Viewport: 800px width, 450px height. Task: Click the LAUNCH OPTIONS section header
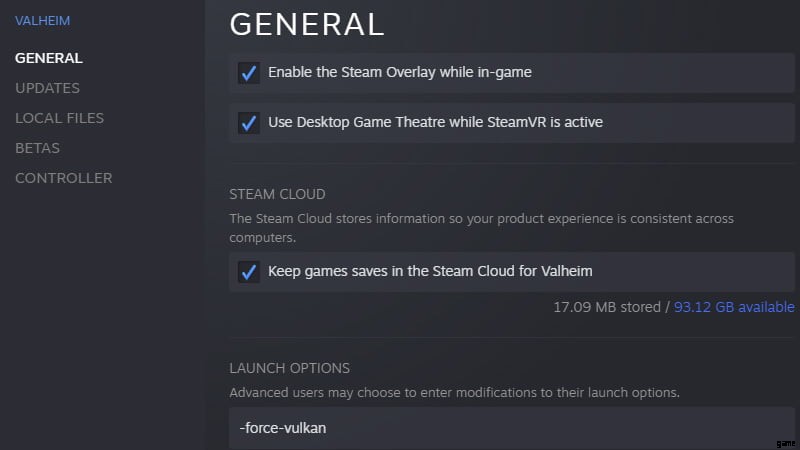[x=289, y=368]
